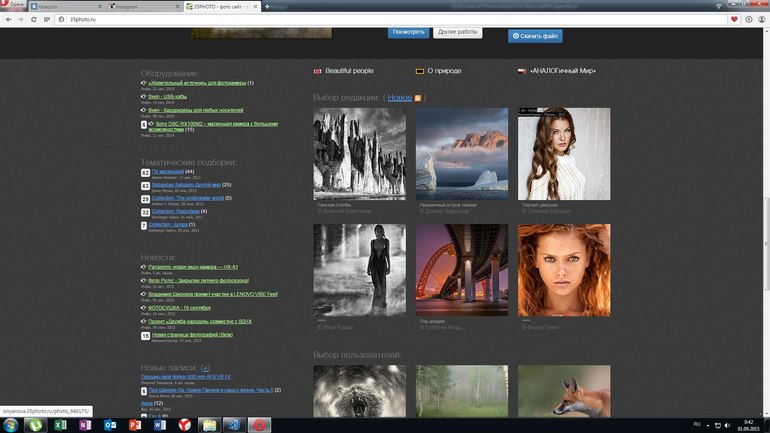Viewport: 770px width, 433px height.
Task: Click the Excel icon in the taskbar
Action: pyautogui.click(x=60, y=425)
